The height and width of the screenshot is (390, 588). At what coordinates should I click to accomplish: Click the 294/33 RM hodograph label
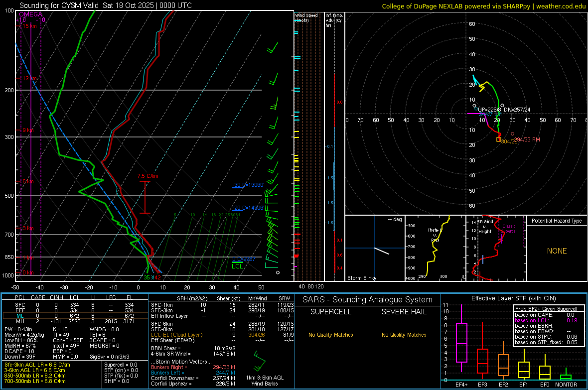(527, 139)
